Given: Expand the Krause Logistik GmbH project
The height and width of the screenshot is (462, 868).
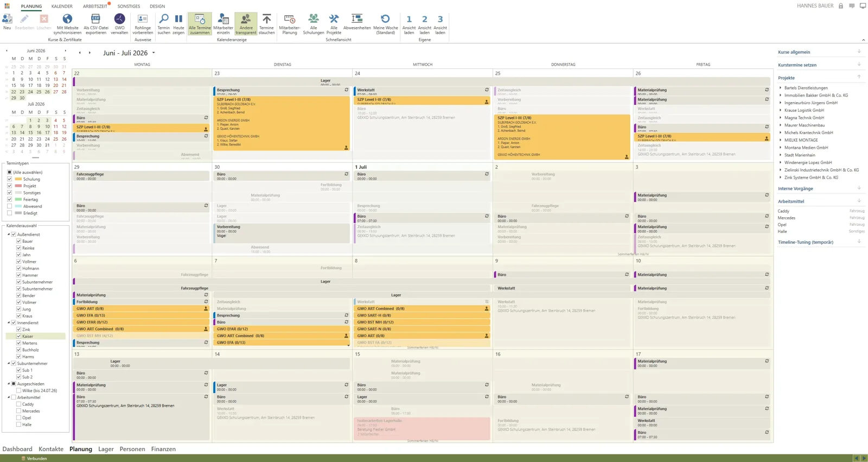Looking at the screenshot, I should point(781,110).
